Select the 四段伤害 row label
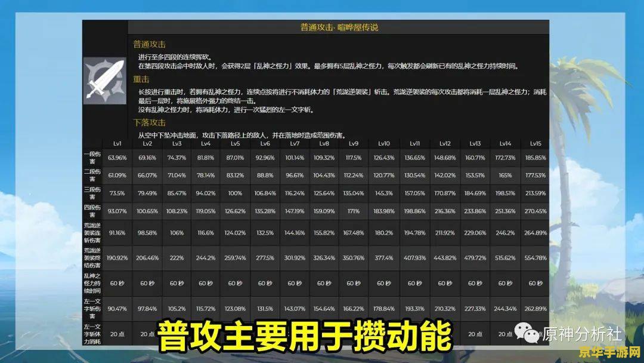This screenshot has width=644, height=363. point(92,211)
